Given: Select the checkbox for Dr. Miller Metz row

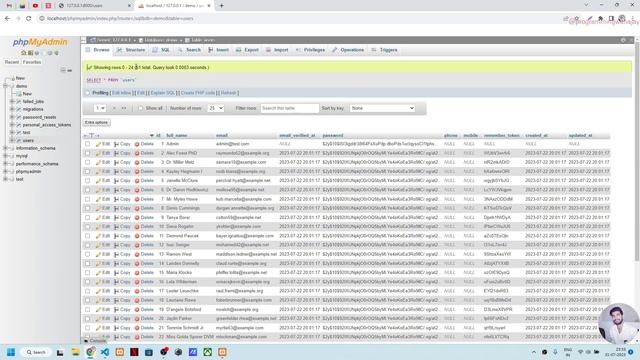Looking at the screenshot, I should [x=87, y=162].
